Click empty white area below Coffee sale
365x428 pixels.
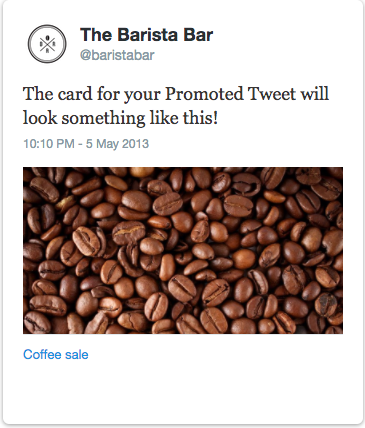[x=183, y=392]
